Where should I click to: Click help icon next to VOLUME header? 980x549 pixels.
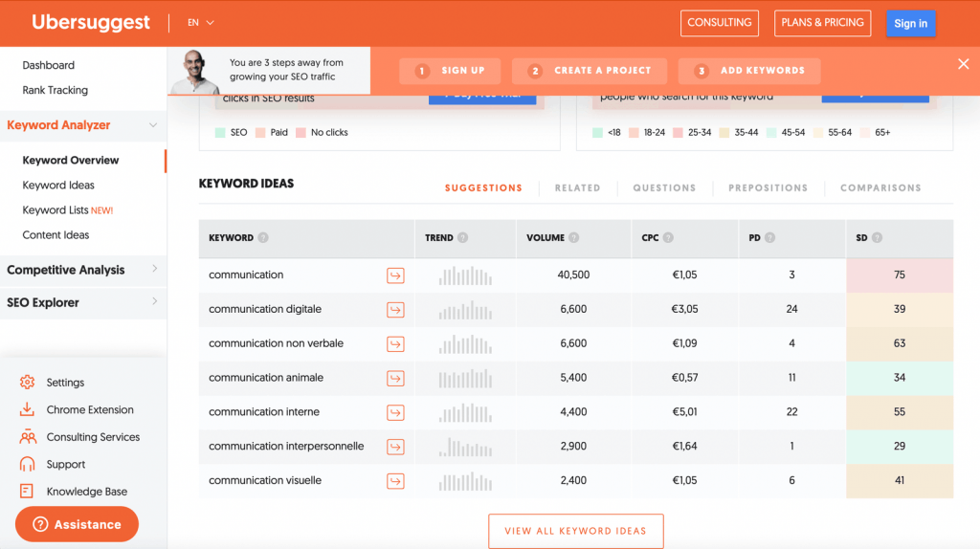(574, 238)
